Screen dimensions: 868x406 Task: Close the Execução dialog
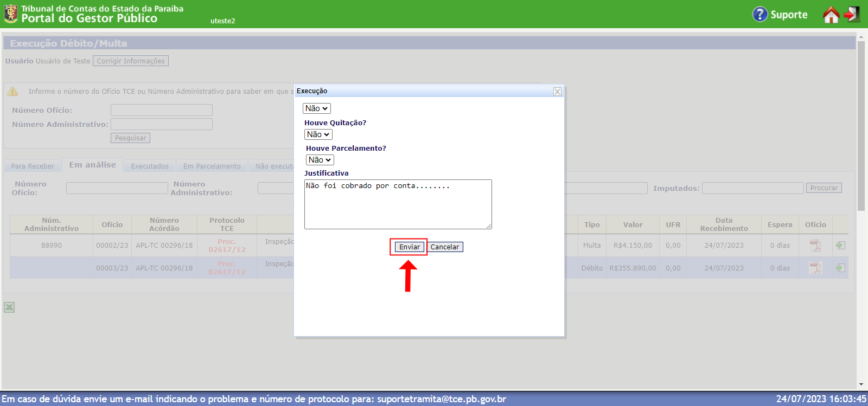pyautogui.click(x=557, y=92)
